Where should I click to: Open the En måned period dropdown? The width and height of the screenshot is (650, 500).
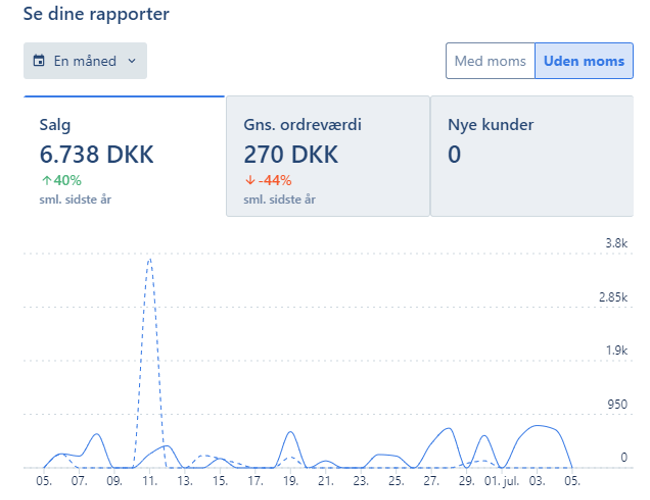(x=85, y=61)
